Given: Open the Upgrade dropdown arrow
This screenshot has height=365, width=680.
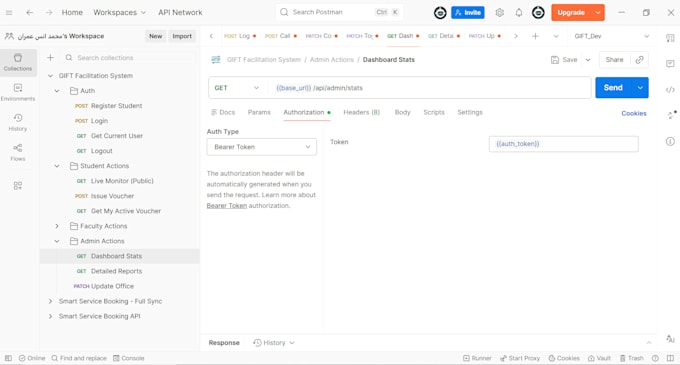Looking at the screenshot, I should (598, 13).
